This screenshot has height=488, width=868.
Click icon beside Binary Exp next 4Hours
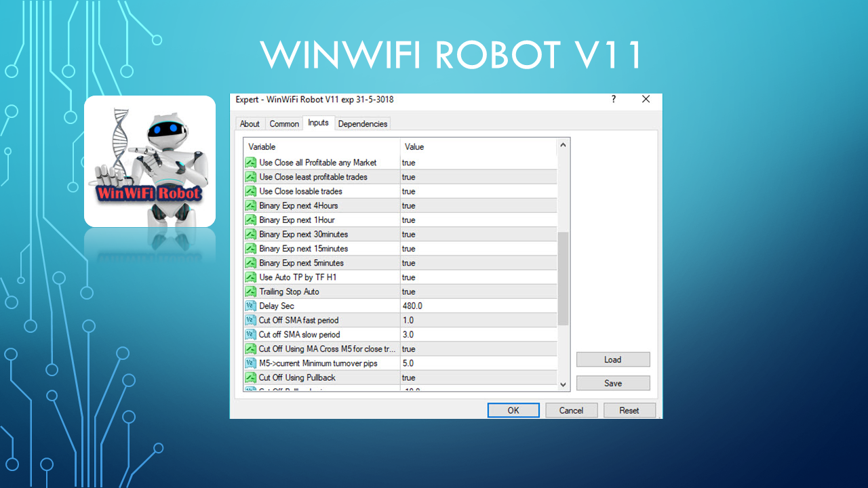point(251,205)
